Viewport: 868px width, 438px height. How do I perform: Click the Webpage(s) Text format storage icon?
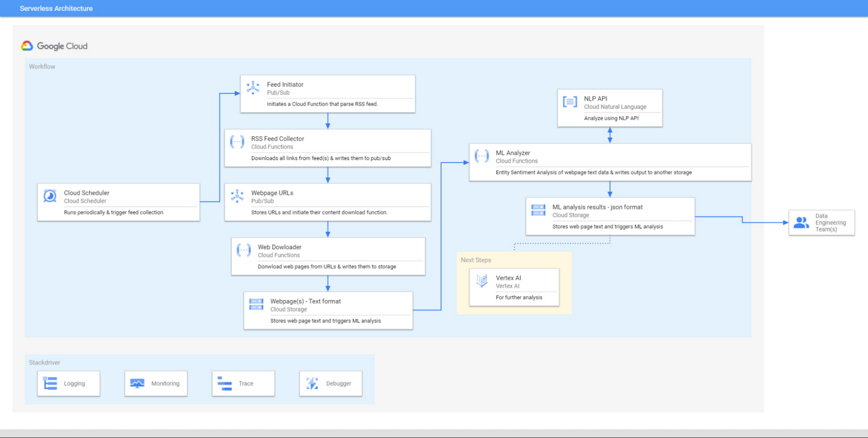[x=256, y=304]
